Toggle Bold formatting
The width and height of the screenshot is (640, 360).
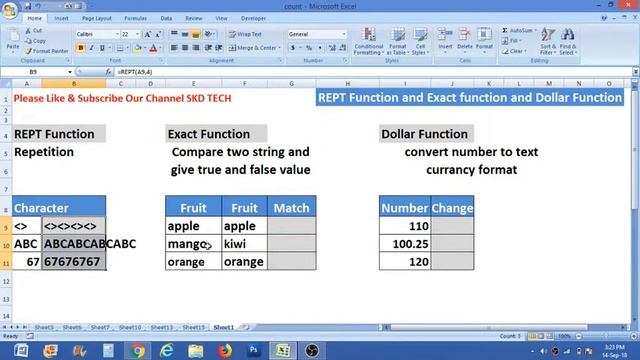click(80, 48)
